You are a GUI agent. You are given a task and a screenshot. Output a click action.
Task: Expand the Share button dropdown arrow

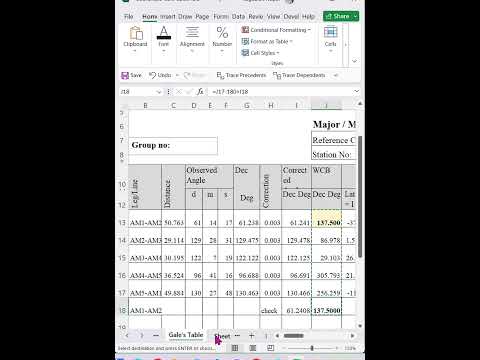click(x=355, y=16)
